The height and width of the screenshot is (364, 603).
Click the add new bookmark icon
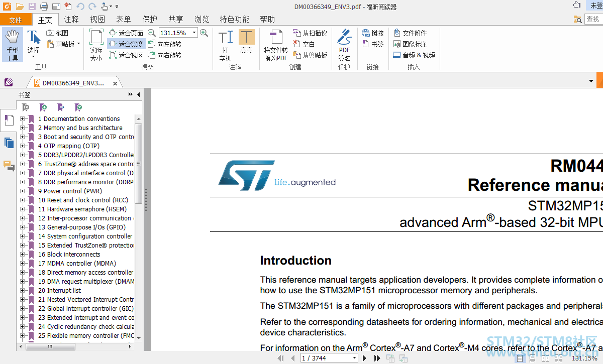(43, 107)
